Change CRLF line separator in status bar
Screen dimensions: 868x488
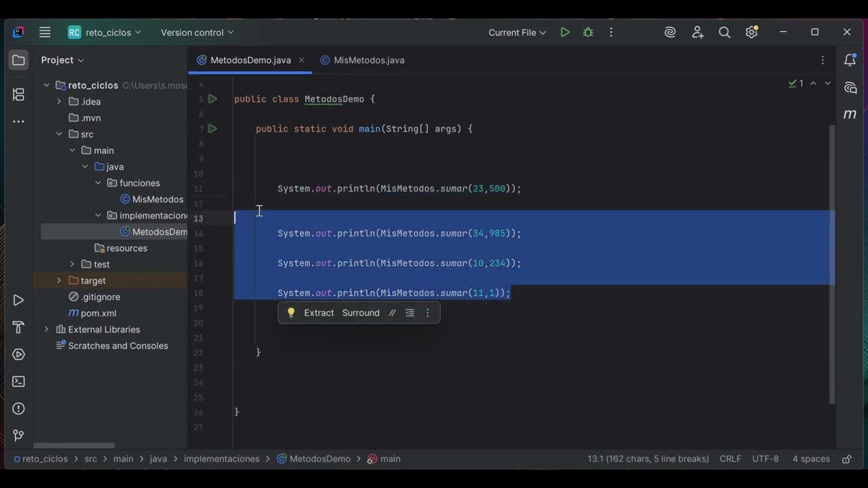click(x=730, y=459)
